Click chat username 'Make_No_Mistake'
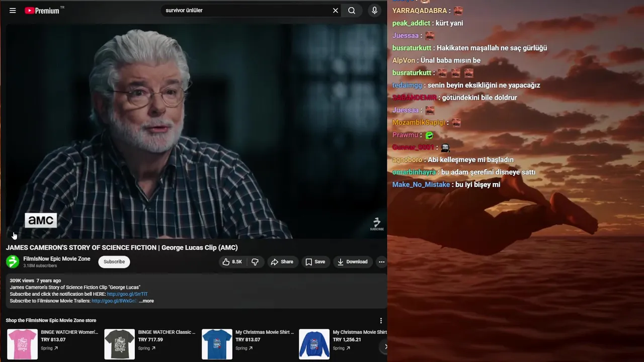This screenshot has height=362, width=644. coord(421,185)
